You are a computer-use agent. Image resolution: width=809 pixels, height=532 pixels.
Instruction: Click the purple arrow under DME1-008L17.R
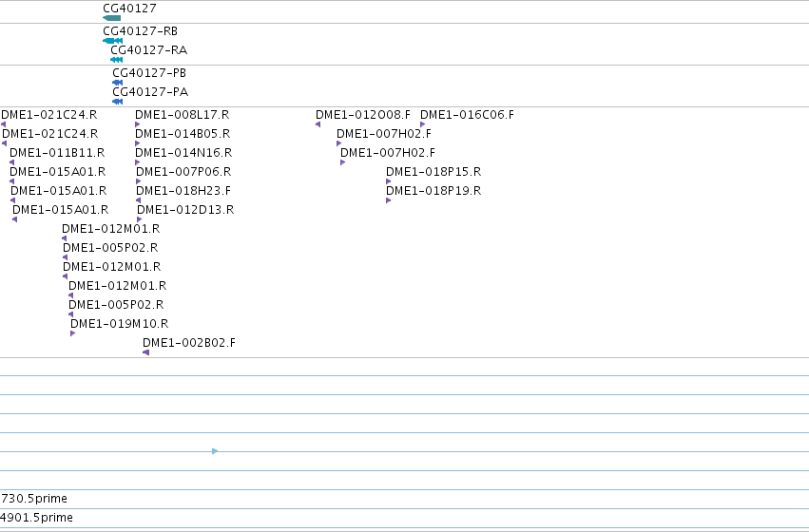coord(137,124)
